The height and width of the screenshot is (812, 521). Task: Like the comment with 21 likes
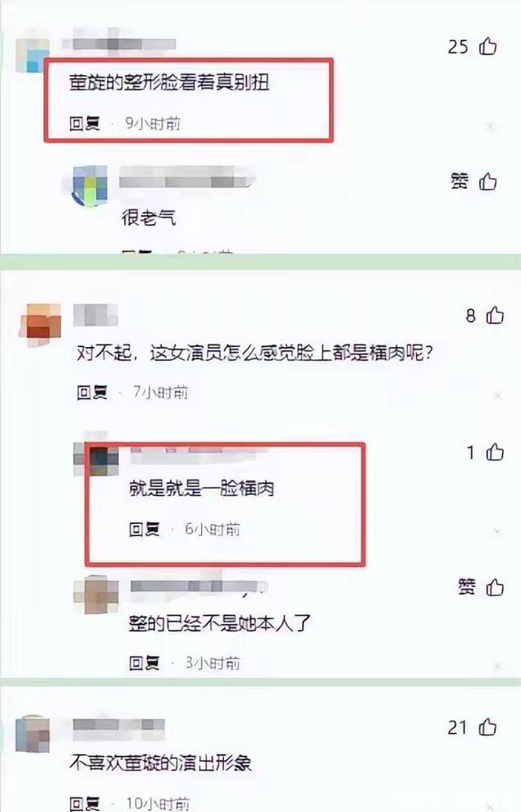[488, 727]
